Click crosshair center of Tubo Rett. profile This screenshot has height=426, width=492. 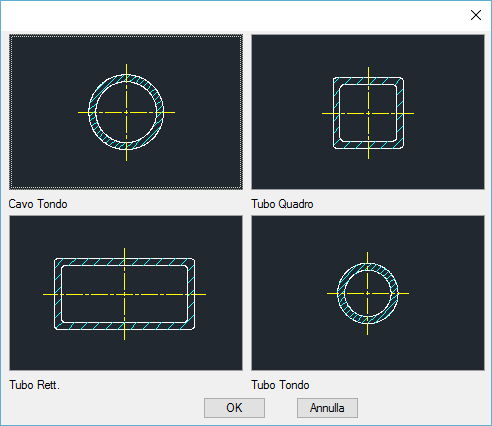click(124, 294)
